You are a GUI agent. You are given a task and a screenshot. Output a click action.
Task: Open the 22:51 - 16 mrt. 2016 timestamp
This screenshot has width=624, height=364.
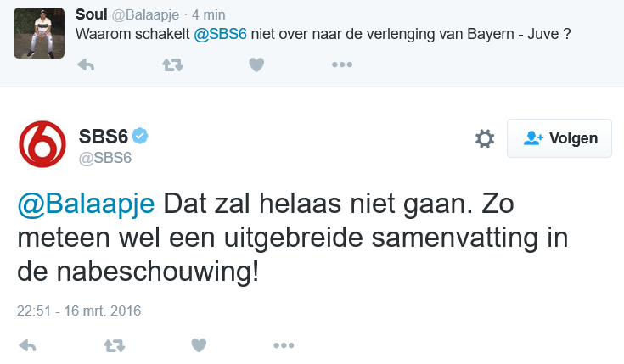79,311
